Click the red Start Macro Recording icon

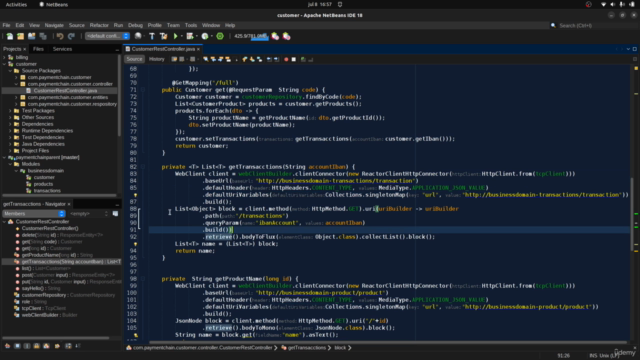click(x=286, y=60)
